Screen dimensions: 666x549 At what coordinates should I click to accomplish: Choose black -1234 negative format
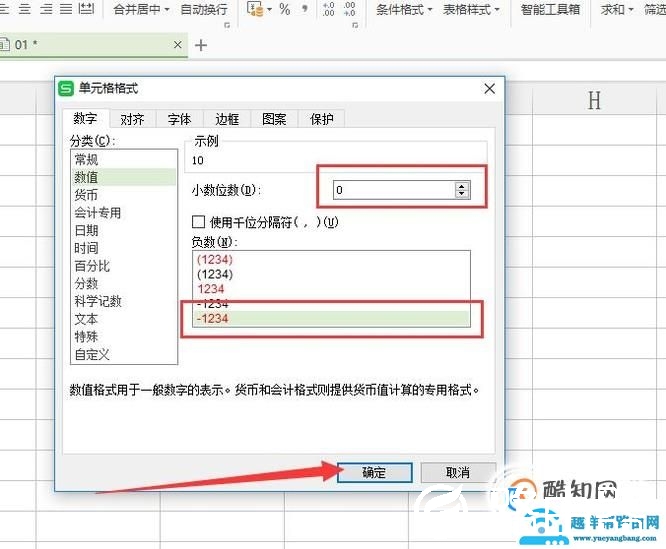pos(331,304)
